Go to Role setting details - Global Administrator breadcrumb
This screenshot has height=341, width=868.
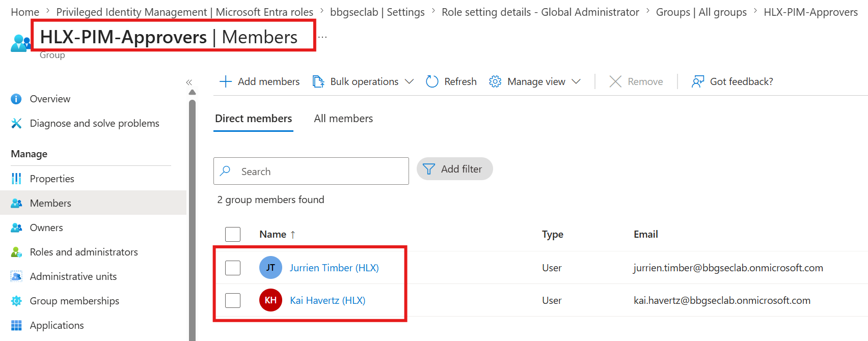pos(540,12)
